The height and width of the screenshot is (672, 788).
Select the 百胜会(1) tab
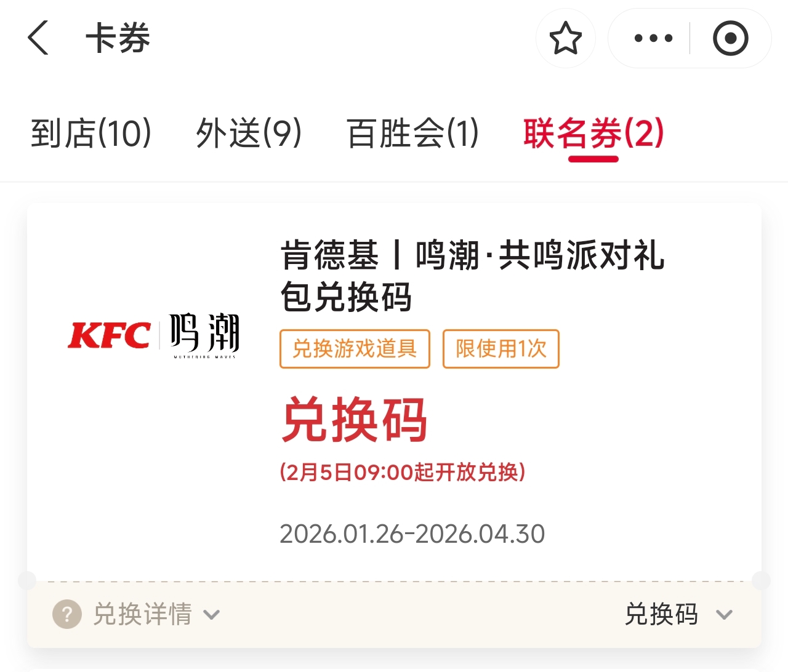tap(412, 134)
